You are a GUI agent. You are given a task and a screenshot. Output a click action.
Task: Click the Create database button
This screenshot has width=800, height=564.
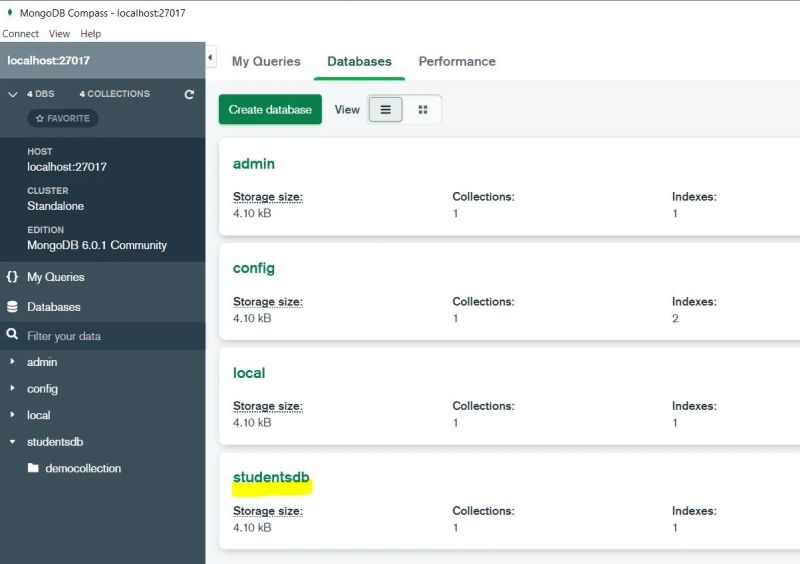point(270,109)
